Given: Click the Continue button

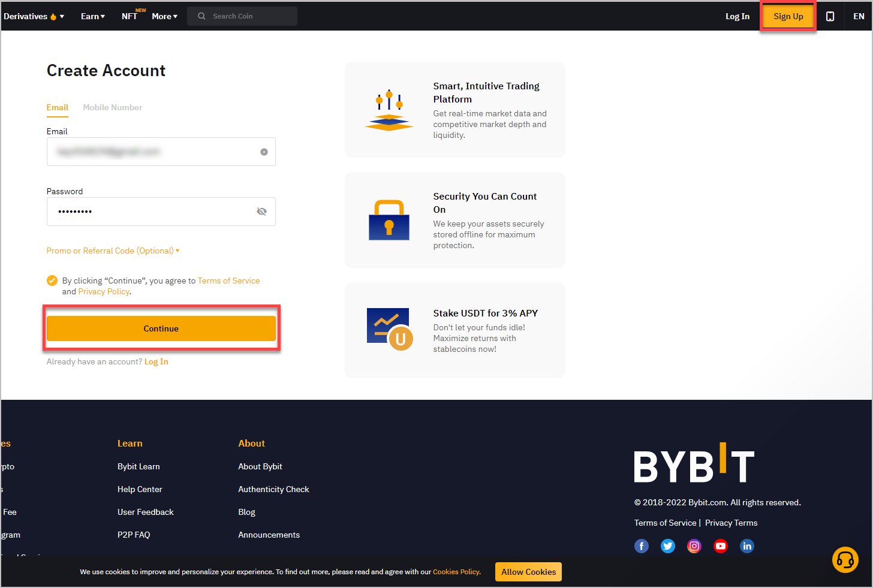Looking at the screenshot, I should 161,328.
